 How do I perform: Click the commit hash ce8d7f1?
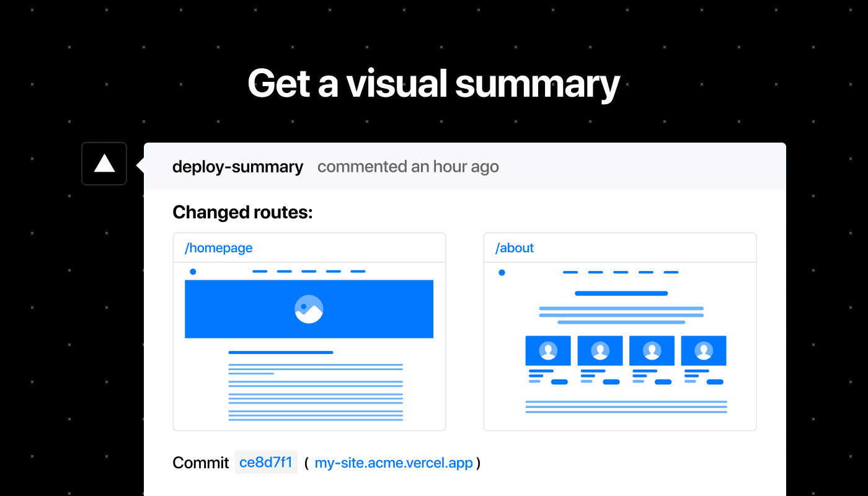point(266,463)
